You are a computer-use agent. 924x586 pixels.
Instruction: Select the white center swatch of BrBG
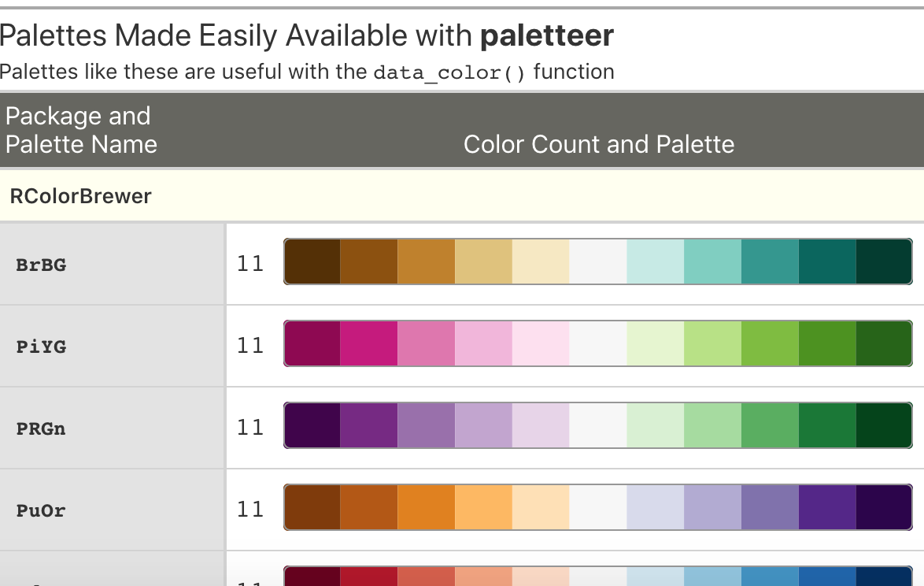coord(598,261)
